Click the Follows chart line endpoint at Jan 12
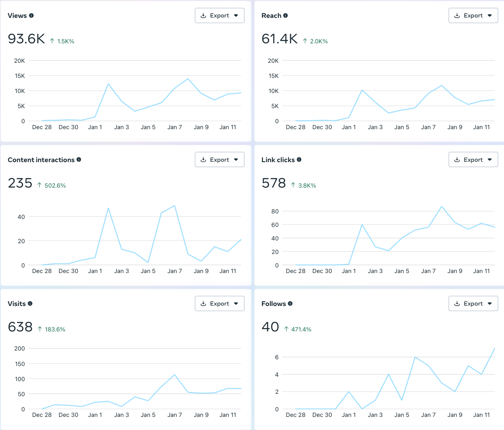The width and height of the screenshot is (504, 430). click(494, 349)
